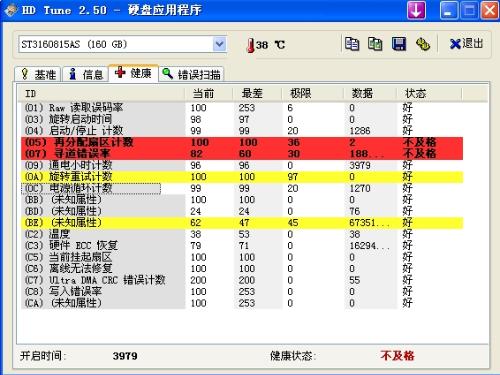Select the (03) 旋转启动时间 row

point(242,119)
